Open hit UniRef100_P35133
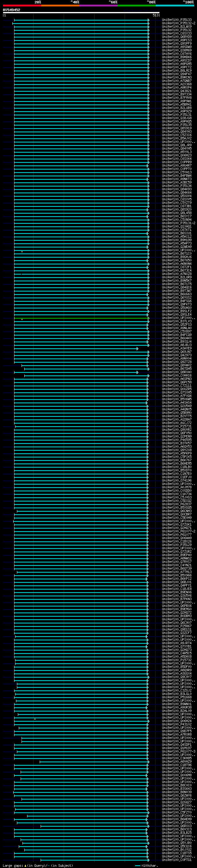Viewport: 197px width, 868px height. (x=177, y=20)
